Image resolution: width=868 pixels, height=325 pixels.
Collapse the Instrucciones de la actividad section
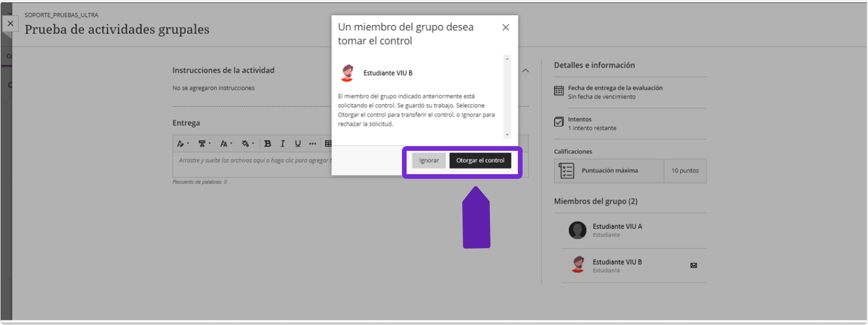tap(525, 70)
